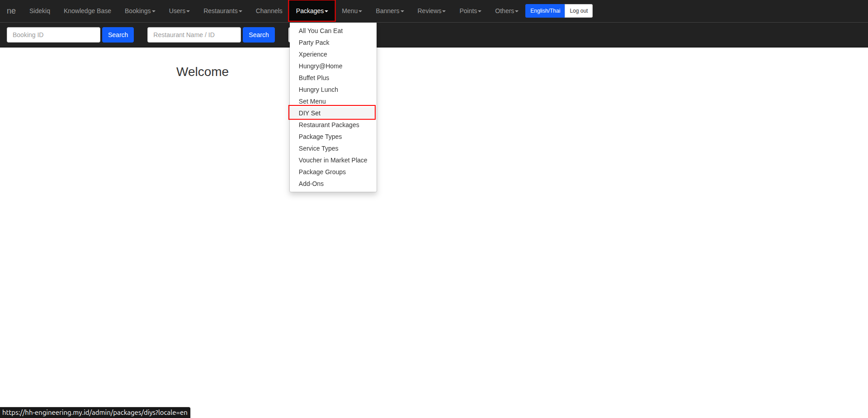Go to Knowledge Base page
The image size is (868, 418).
point(87,11)
